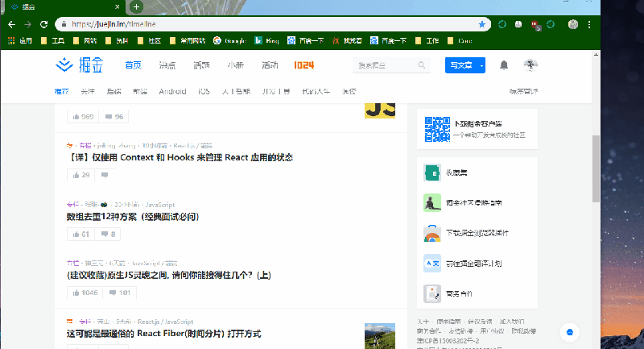Image resolution: width=644 pixels, height=349 pixels.
Task: Open the Juejin user avatar menu
Action: [x=530, y=65]
